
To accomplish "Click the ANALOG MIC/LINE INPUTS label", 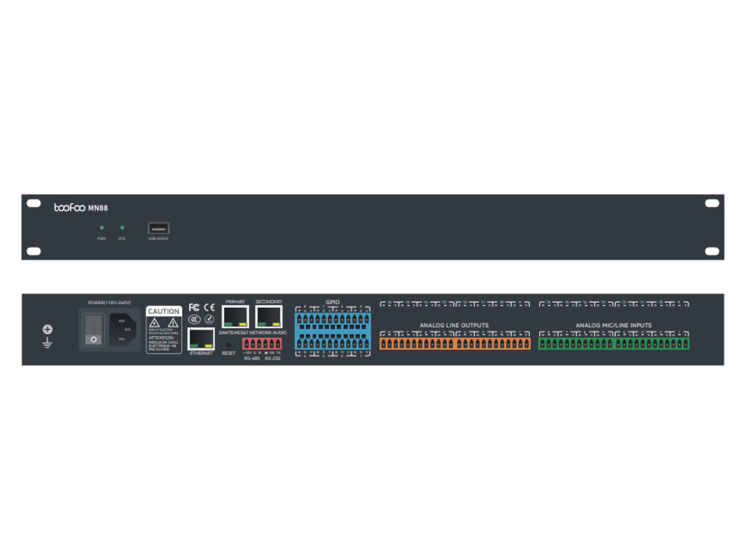I will coord(613,325).
